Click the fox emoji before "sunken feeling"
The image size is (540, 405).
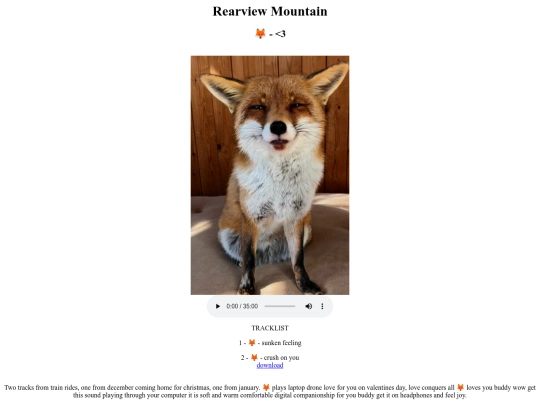pos(252,343)
